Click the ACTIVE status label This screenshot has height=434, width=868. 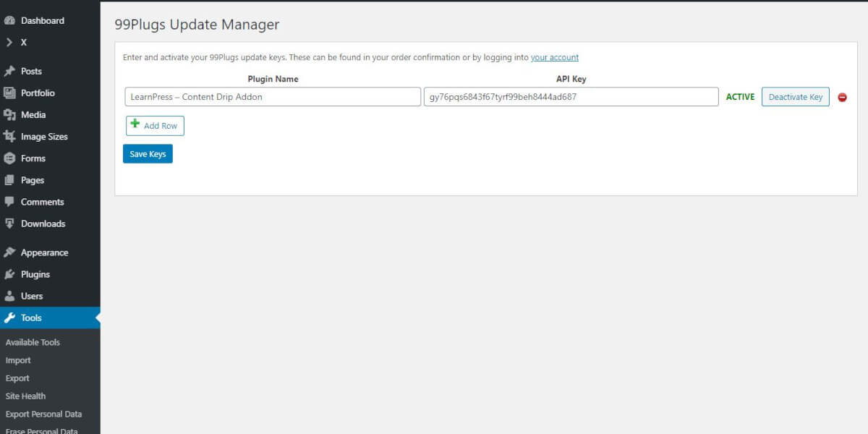tap(740, 97)
